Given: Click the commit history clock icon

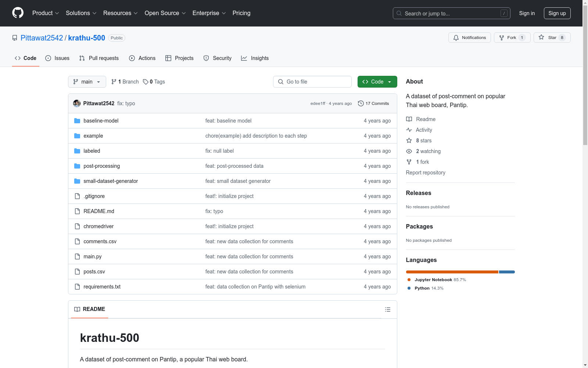Looking at the screenshot, I should coord(361,103).
